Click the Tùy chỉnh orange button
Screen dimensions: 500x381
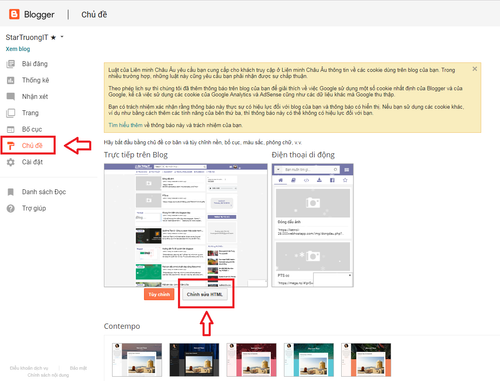(159, 294)
